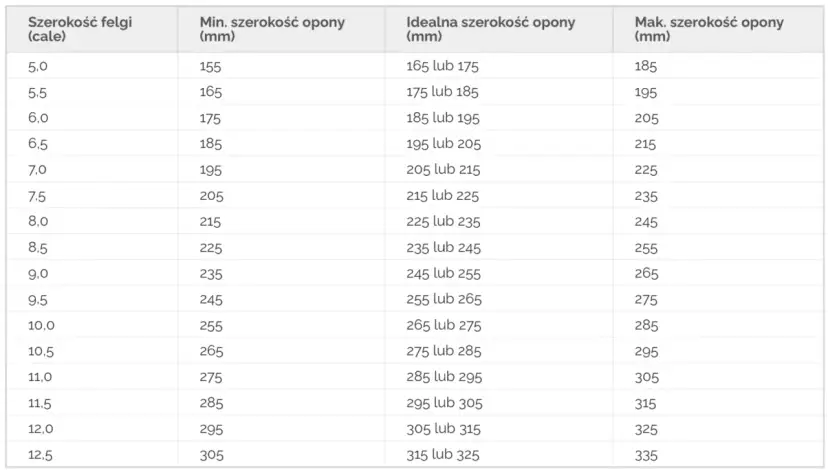Click the "Idealna szerokość opony (mm)" header
The width and height of the screenshot is (828, 473).
490,28
